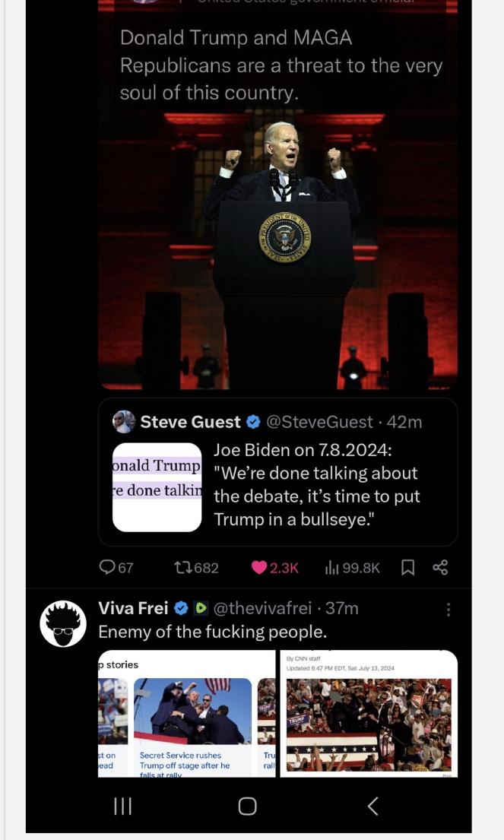504x840 pixels.
Task: Repost the tweet via retweet icon
Action: click(x=183, y=567)
